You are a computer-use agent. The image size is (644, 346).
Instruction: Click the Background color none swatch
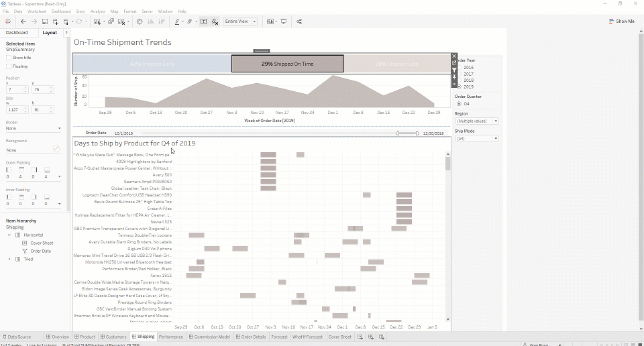tap(56, 149)
